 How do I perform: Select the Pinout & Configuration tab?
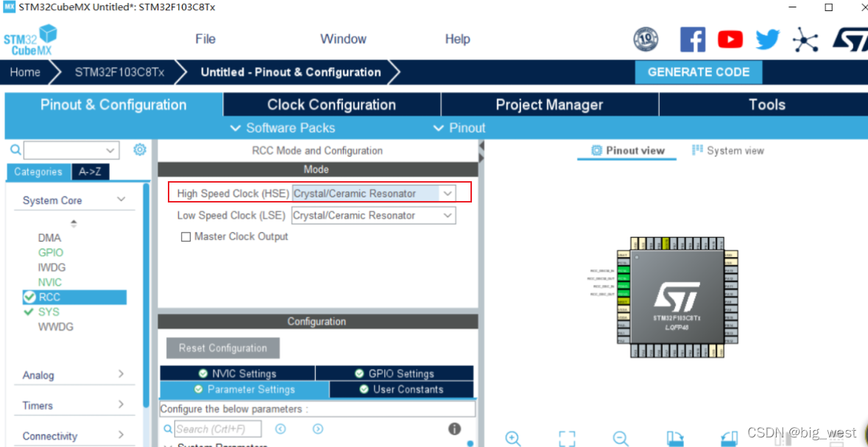coord(113,105)
